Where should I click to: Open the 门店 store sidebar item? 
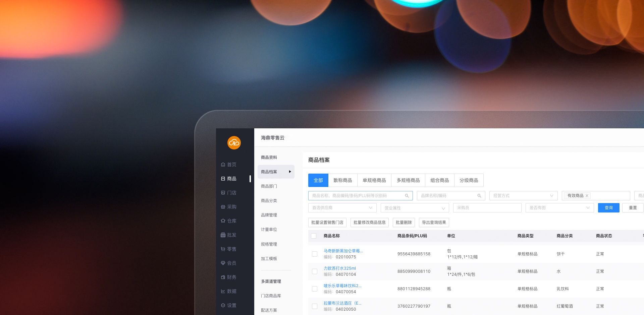pos(229,193)
